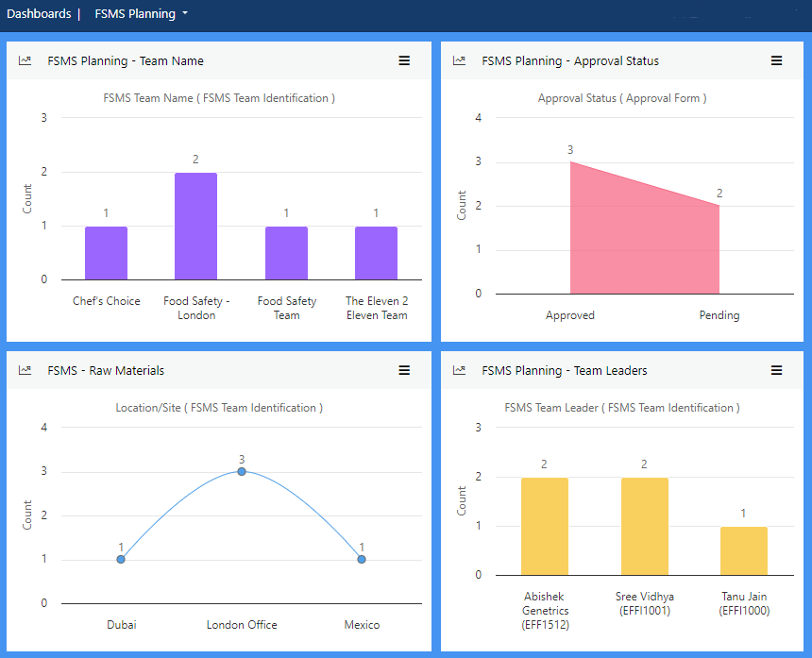Image resolution: width=812 pixels, height=658 pixels.
Task: Click chart icon beside FSMS - Raw Materials
Action: point(25,370)
